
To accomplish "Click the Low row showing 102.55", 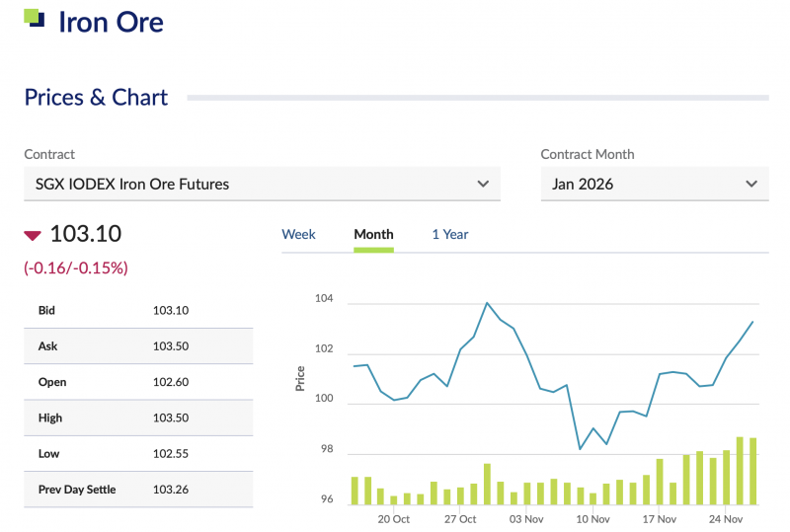I will coord(138,454).
